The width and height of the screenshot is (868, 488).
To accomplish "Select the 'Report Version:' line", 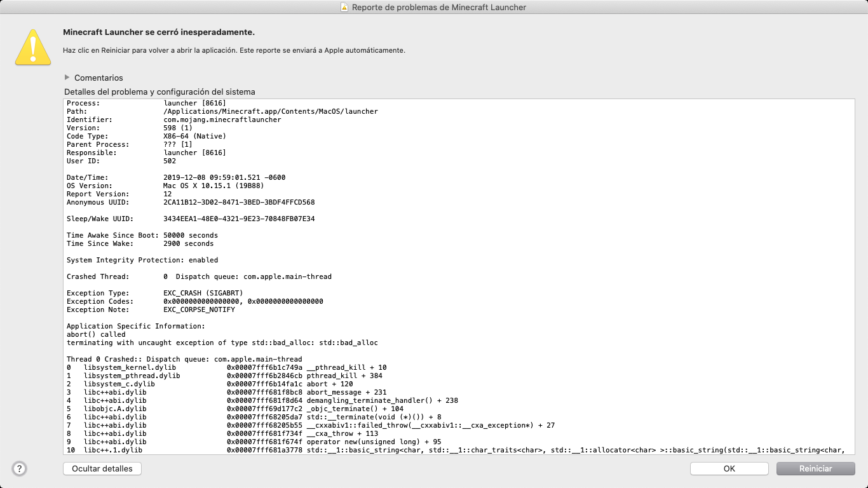I will [x=119, y=194].
